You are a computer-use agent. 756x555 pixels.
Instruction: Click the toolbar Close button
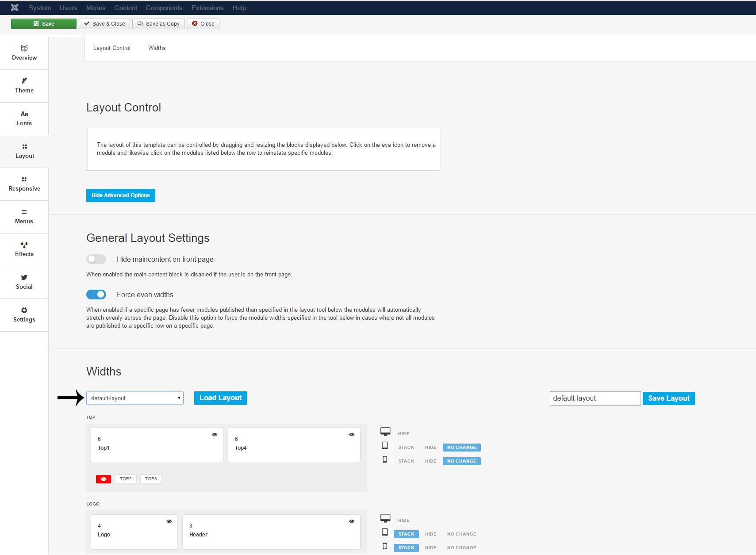coord(203,24)
